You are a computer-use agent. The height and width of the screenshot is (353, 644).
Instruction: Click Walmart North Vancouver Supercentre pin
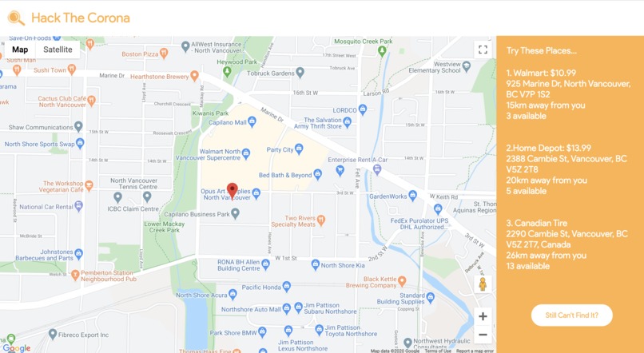246,153
